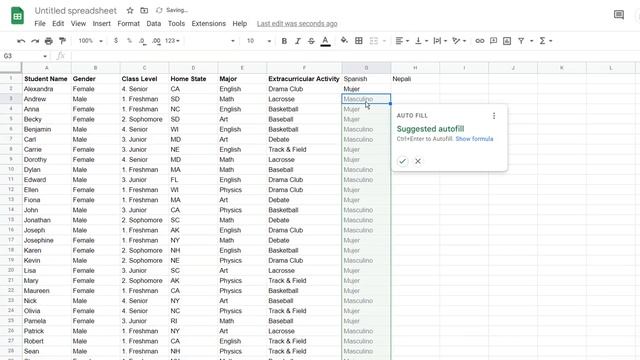Open the File menu
The height and width of the screenshot is (360, 640).
[40, 24]
